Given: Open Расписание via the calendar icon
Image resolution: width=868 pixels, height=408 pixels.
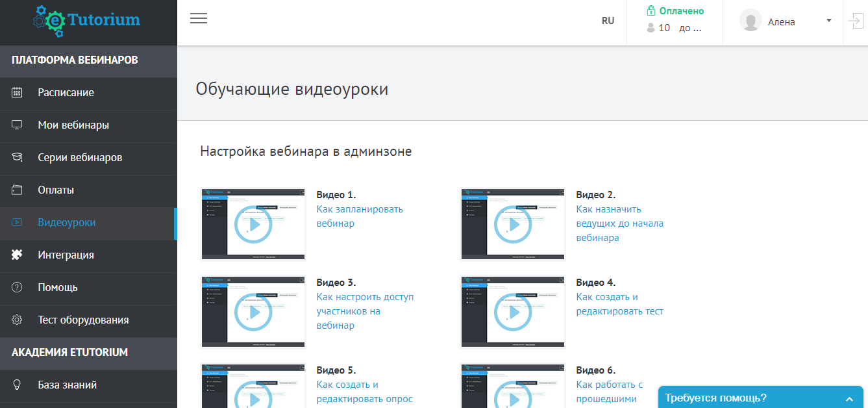Looking at the screenshot, I should (16, 93).
